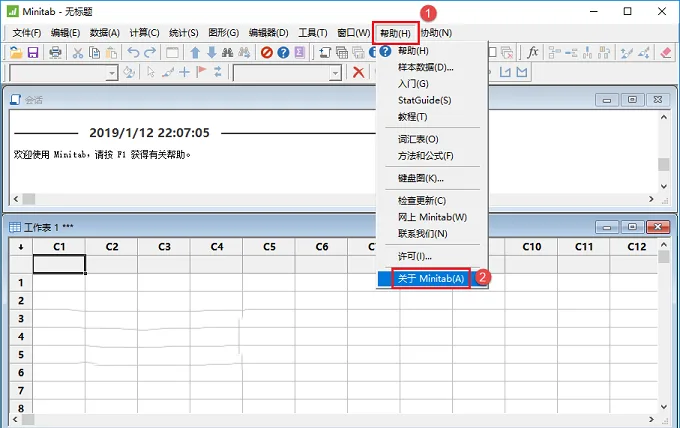
Task: Click the worksheet data direction arrow
Action: coord(20,247)
